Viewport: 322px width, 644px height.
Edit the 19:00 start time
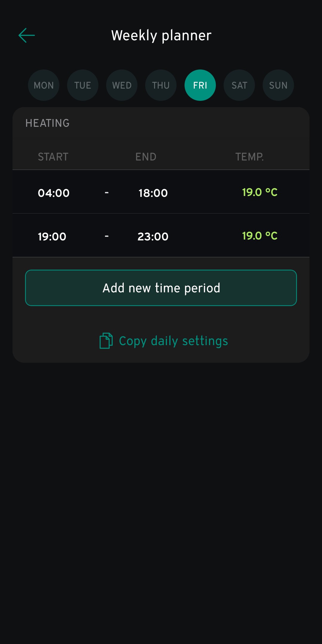coord(52,237)
